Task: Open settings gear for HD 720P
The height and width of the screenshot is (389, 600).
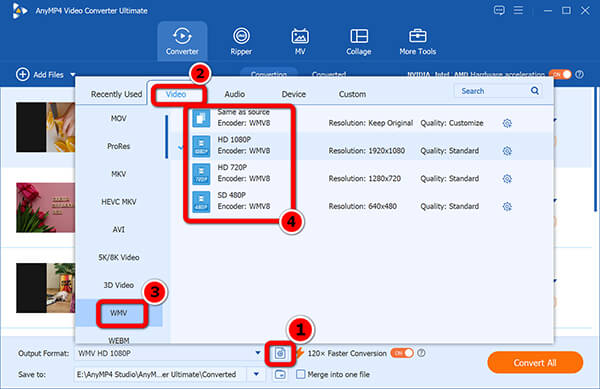Action: click(x=507, y=179)
